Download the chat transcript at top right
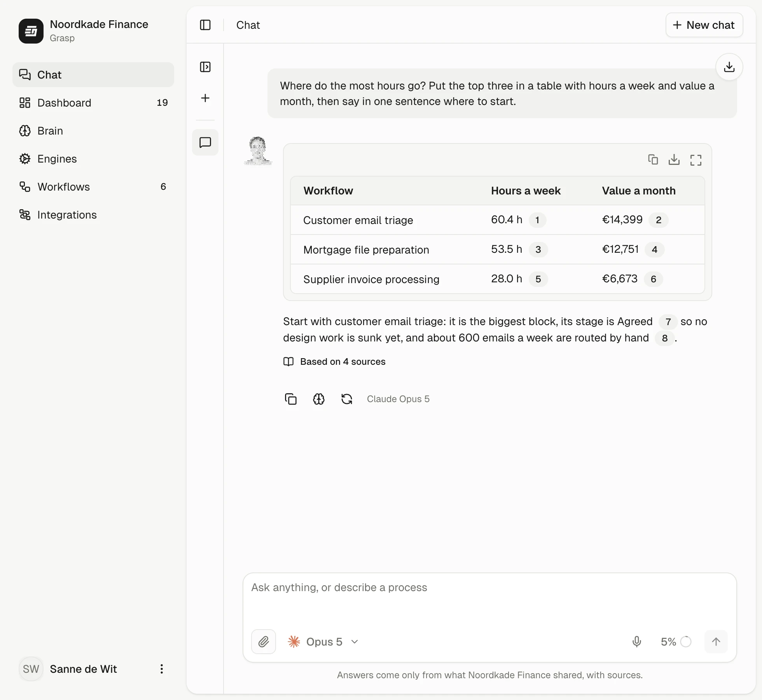The image size is (762, 700). 729,67
